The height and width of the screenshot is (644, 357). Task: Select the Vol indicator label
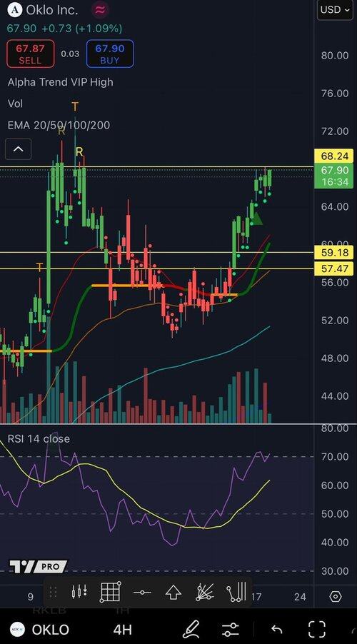(15, 104)
